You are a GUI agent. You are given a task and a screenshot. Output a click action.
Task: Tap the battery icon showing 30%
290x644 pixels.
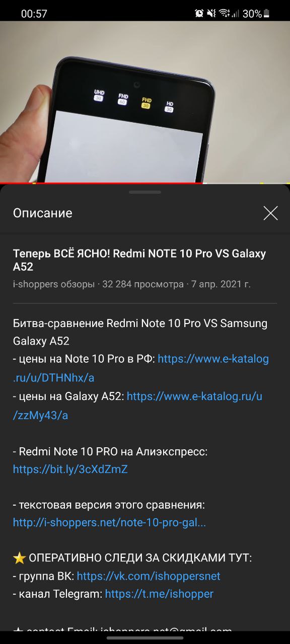coord(266,14)
